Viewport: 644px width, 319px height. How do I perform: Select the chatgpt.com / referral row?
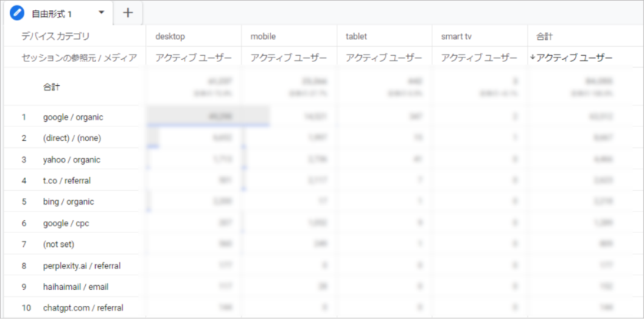(83, 308)
